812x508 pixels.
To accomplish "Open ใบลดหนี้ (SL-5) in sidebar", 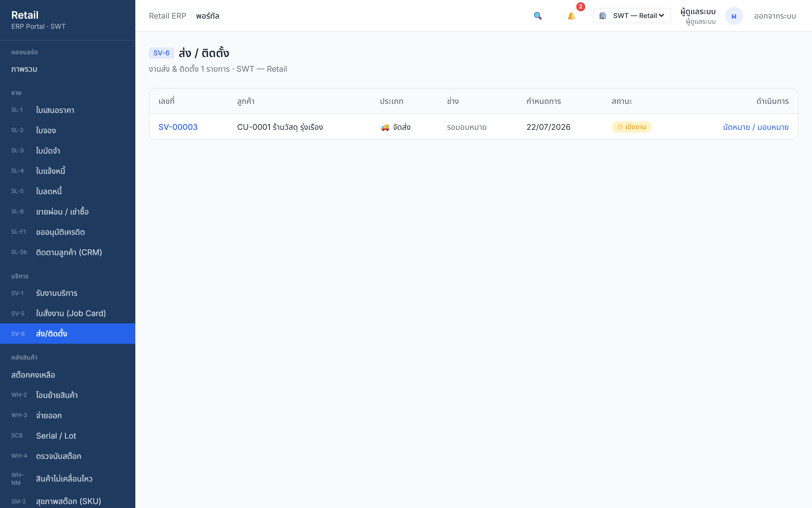I will 67,191.
